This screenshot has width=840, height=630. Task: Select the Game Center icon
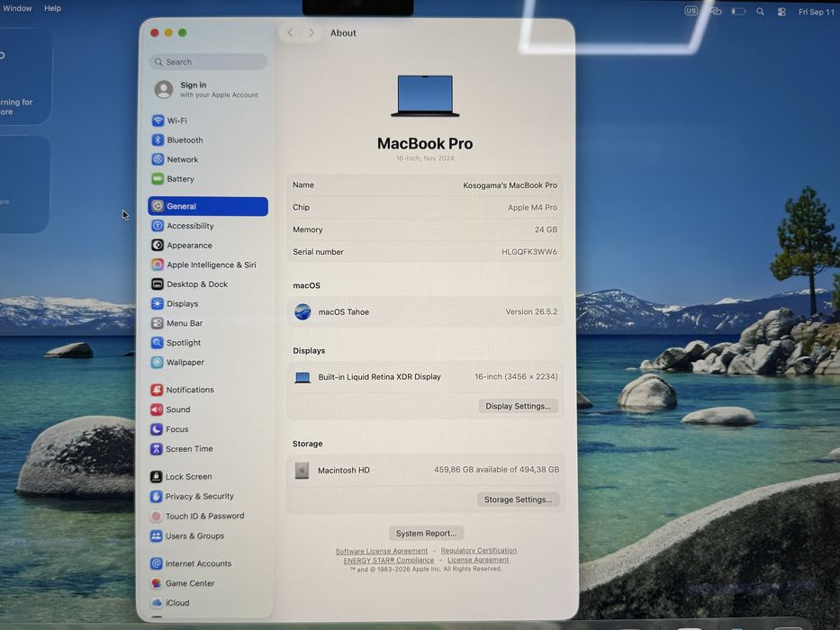tap(156, 583)
